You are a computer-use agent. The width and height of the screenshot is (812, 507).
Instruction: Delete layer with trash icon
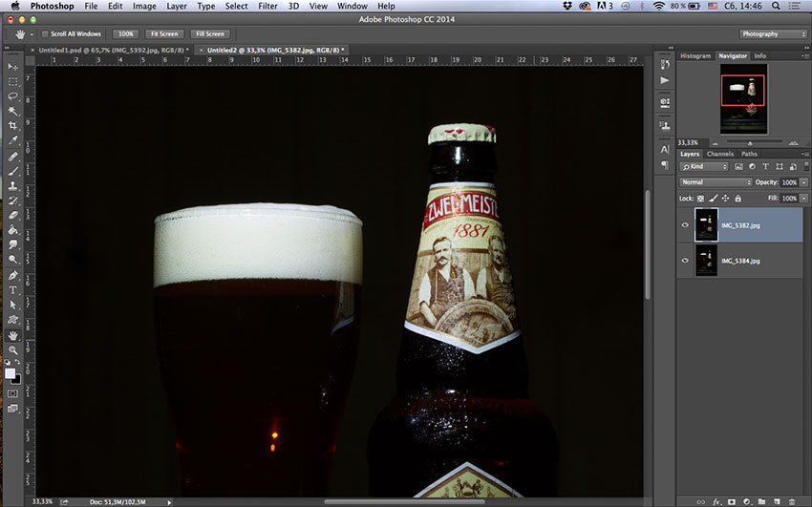[792, 502]
